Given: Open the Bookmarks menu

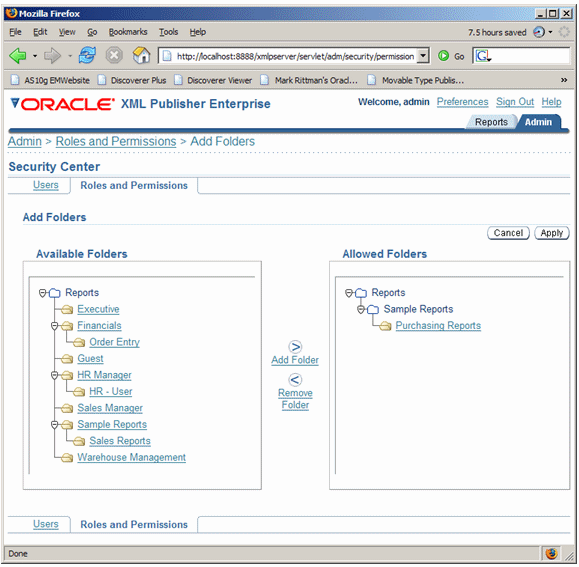Looking at the screenshot, I should 128,32.
